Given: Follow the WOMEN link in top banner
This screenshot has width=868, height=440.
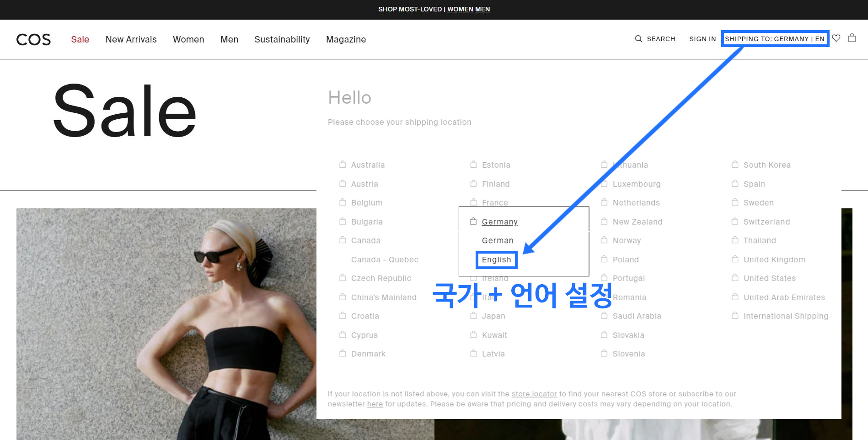Looking at the screenshot, I should tap(460, 9).
